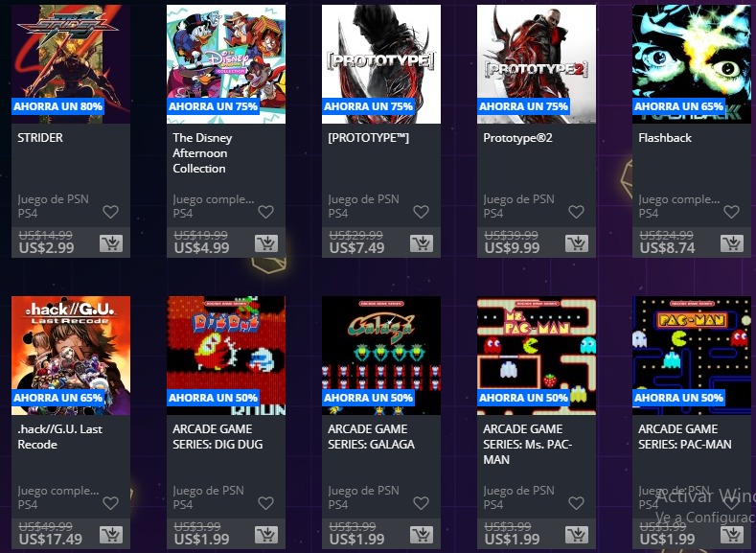Open ARCADE GAME SERIES: PAC-MAN title link
The height and width of the screenshot is (553, 756).
(x=685, y=437)
